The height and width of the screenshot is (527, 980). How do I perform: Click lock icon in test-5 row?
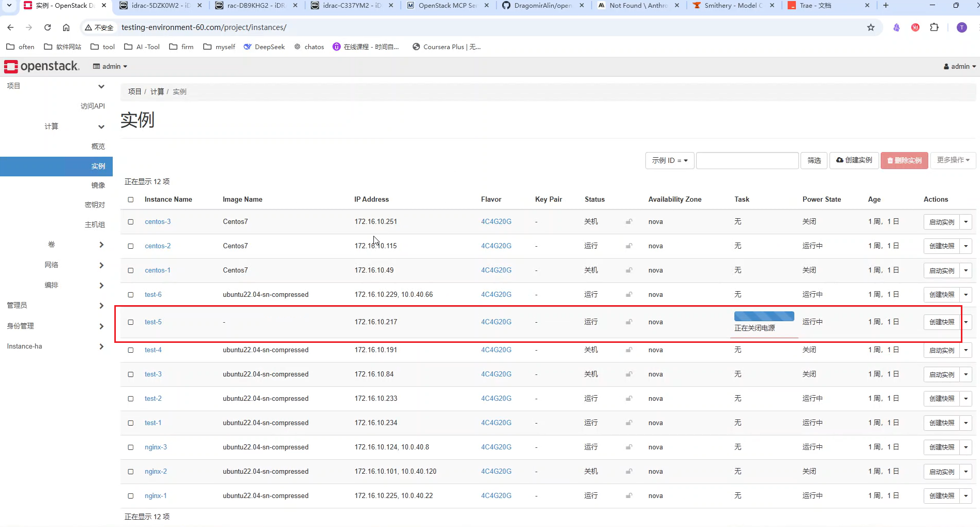[629, 322]
